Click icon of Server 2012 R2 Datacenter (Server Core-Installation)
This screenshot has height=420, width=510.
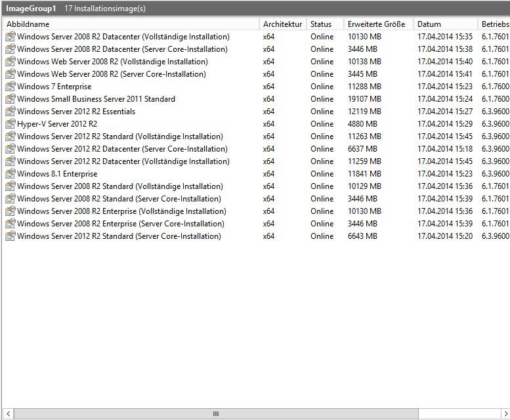11,148
